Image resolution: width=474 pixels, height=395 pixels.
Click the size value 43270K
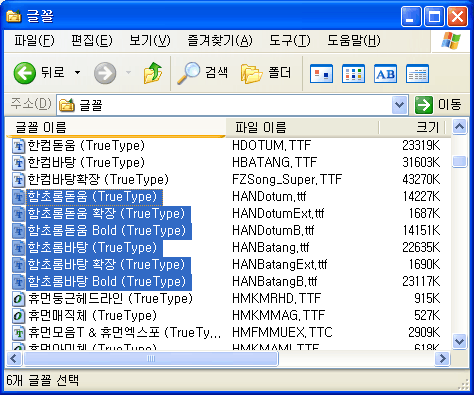(x=421, y=180)
